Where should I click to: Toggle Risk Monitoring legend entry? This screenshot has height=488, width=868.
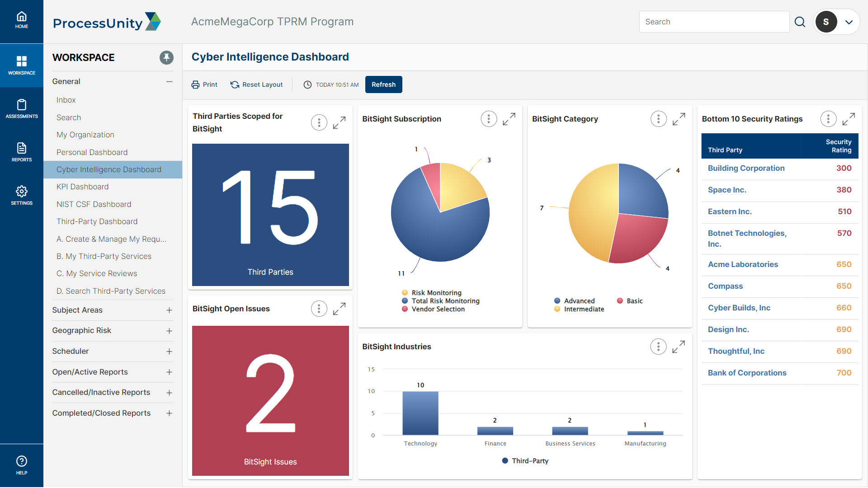click(432, 293)
